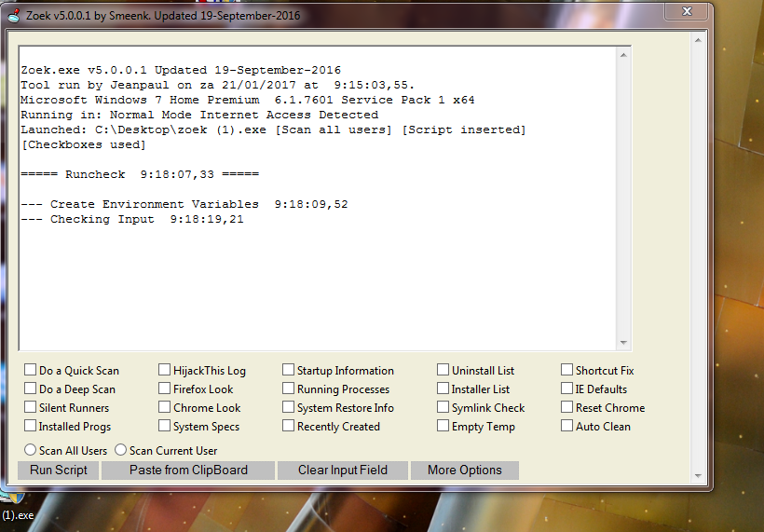Viewport: 764px width, 532px height.
Task: Click the 'Tool run by Jeanpaul' line
Action: point(217,85)
